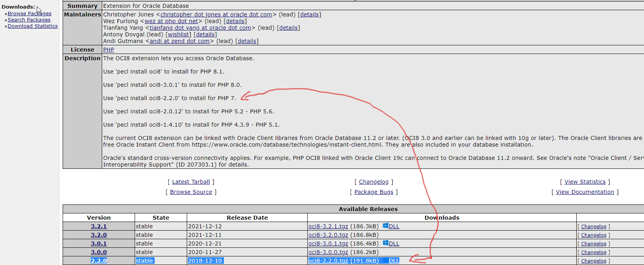Click the release date 2018-12-10 cell

click(247, 261)
